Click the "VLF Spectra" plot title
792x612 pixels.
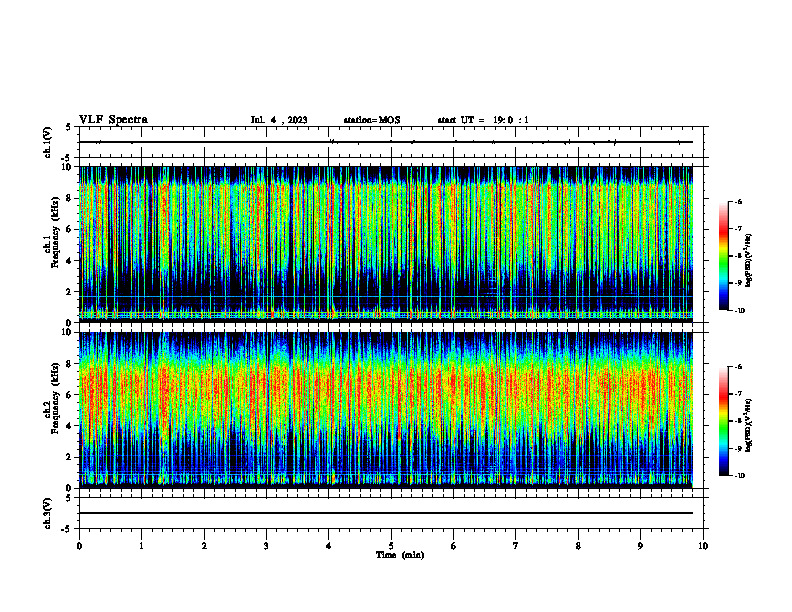tap(113, 120)
